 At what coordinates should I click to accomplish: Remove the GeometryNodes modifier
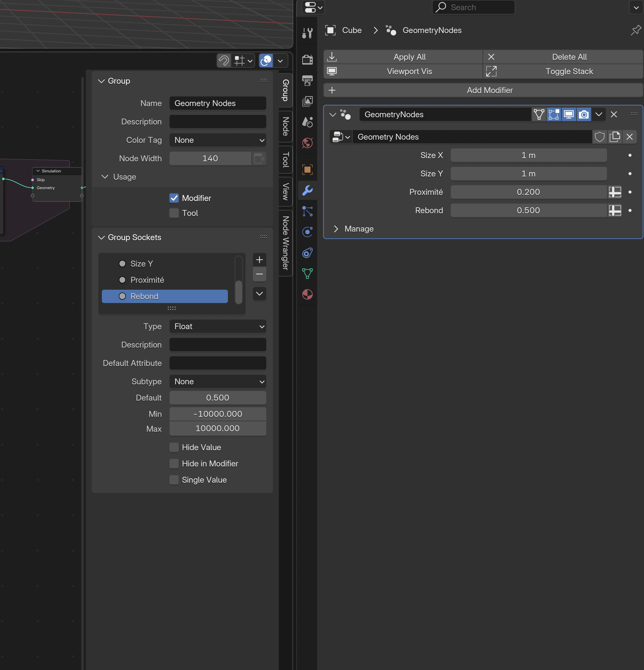point(614,115)
